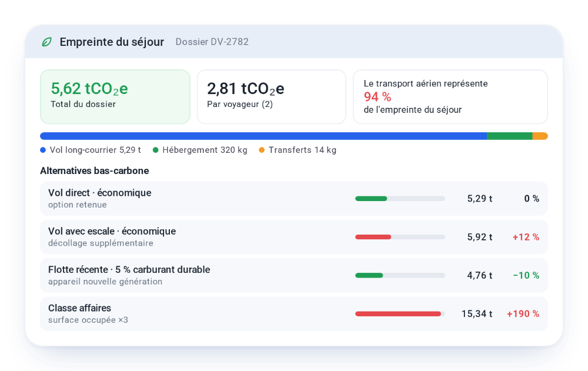Viewport: 588px width, 371px height.
Task: Click the orange Transferts legend dot
Action: (262, 150)
